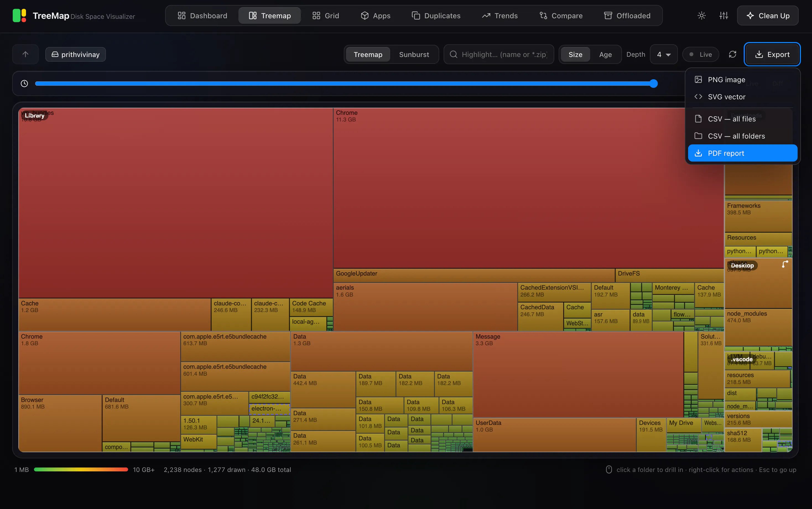
Task: Select the Treemap tab in navigation
Action: [270, 15]
